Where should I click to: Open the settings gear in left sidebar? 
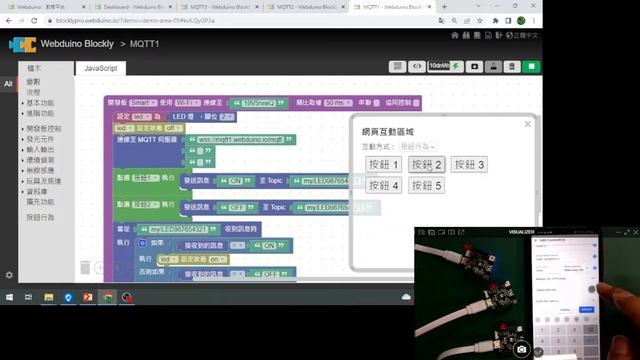(9, 275)
